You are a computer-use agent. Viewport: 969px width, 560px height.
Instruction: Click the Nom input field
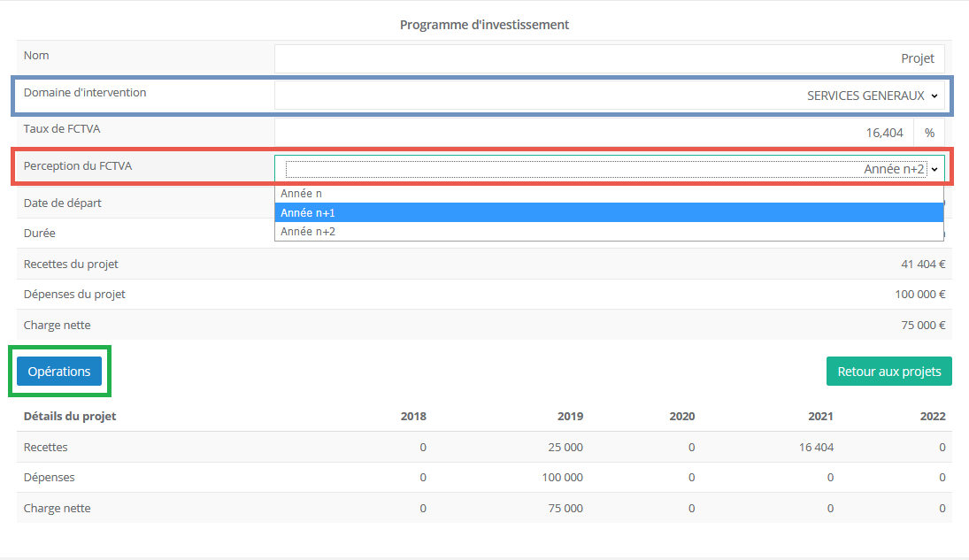coord(609,58)
